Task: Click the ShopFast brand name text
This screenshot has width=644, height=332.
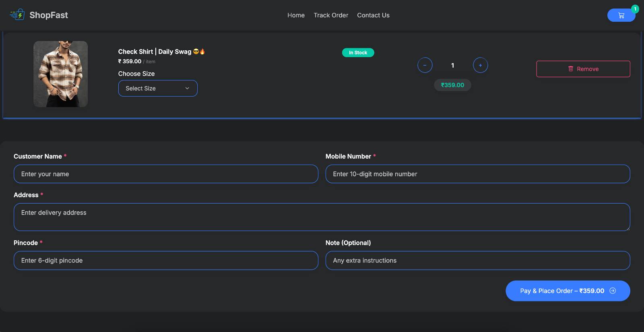Action: tap(49, 15)
